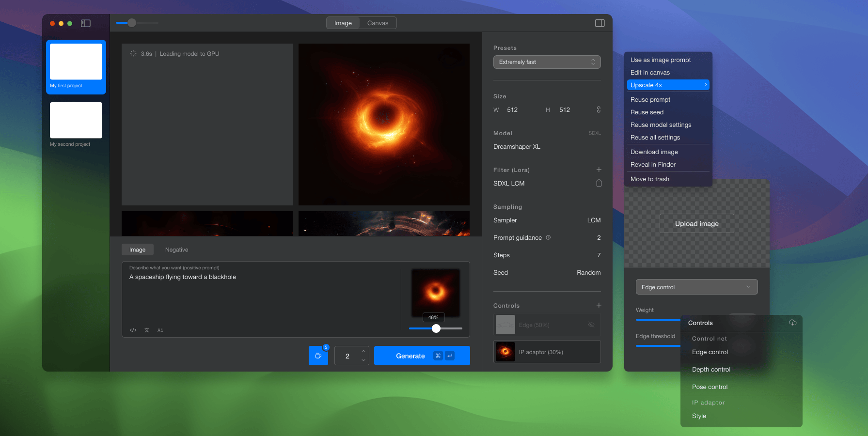Screen dimensions: 868x436
Task: Open the Edge control dropdown in side panel
Action: [x=697, y=287]
